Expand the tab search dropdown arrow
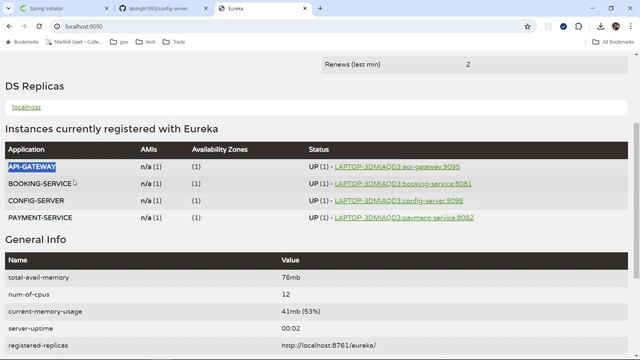 point(8,8)
